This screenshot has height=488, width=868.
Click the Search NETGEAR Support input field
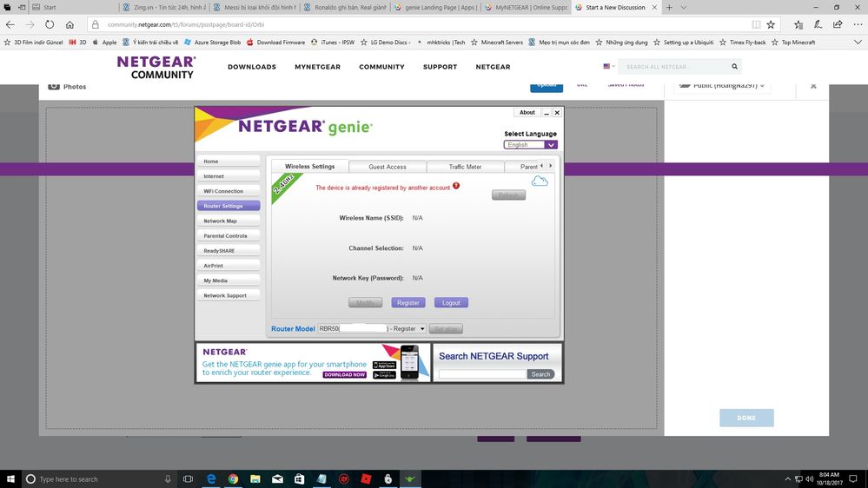482,374
